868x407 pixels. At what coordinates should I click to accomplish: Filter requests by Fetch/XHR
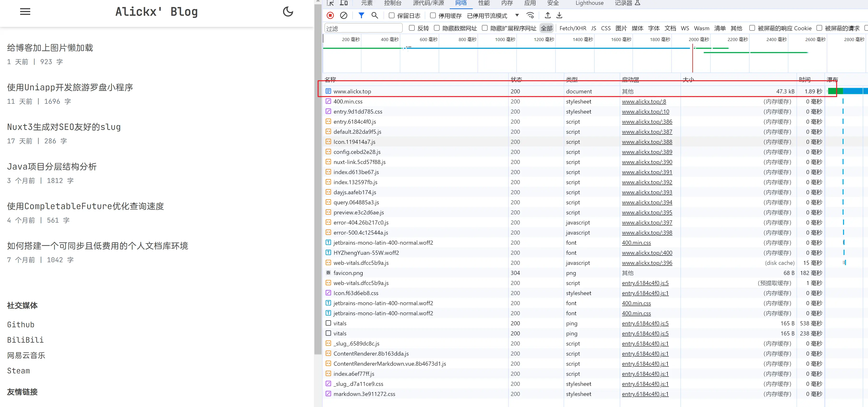pyautogui.click(x=573, y=28)
